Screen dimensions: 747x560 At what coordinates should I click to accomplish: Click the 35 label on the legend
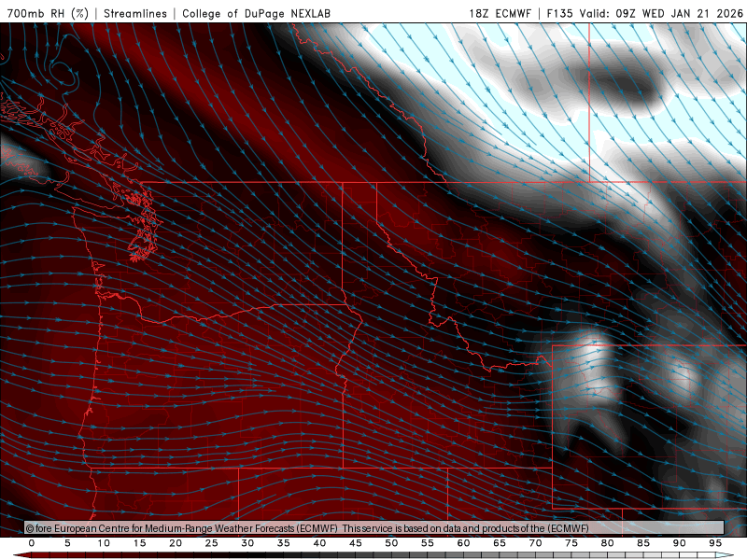284,543
